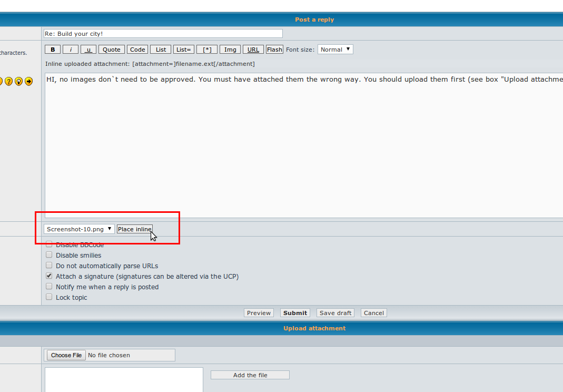Submit the reply post
Viewport: 563px width, 392px height.
[x=295, y=313]
